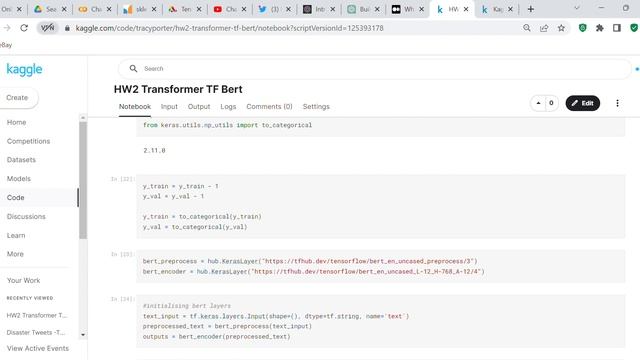
Task: Open the VPN extension icon in address bar
Action: tap(47, 28)
